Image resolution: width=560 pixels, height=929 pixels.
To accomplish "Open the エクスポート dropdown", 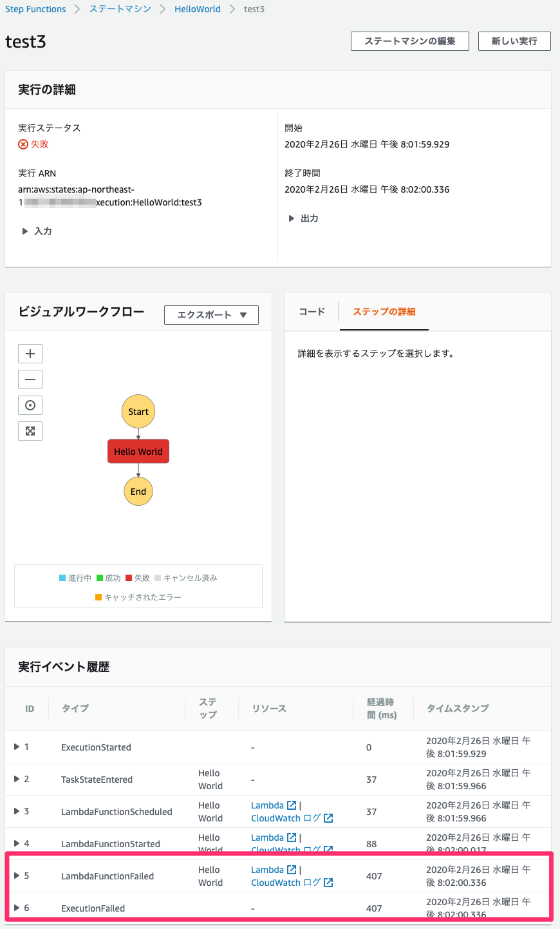I will [211, 314].
